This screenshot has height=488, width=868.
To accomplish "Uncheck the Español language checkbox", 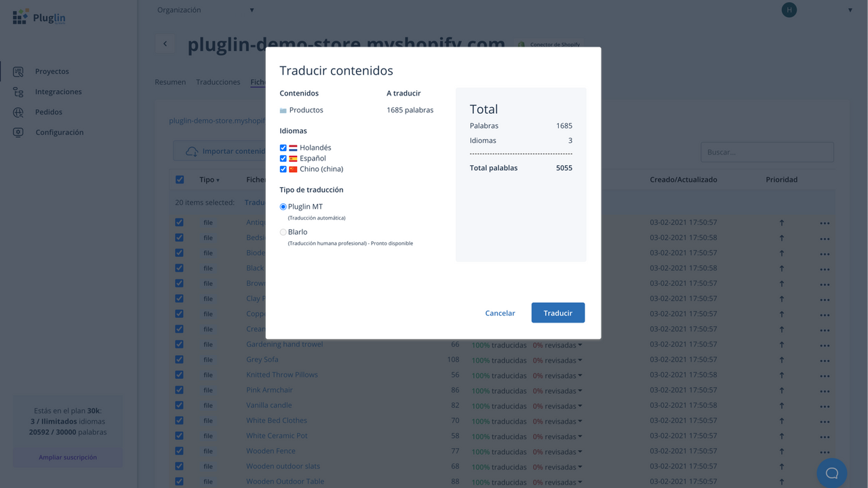I will (283, 159).
